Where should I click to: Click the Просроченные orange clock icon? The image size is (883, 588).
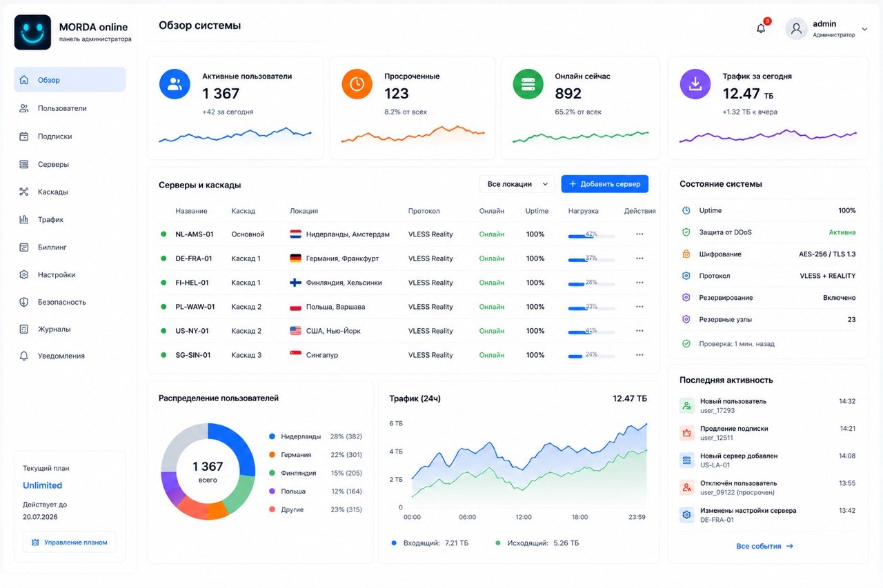point(357,84)
